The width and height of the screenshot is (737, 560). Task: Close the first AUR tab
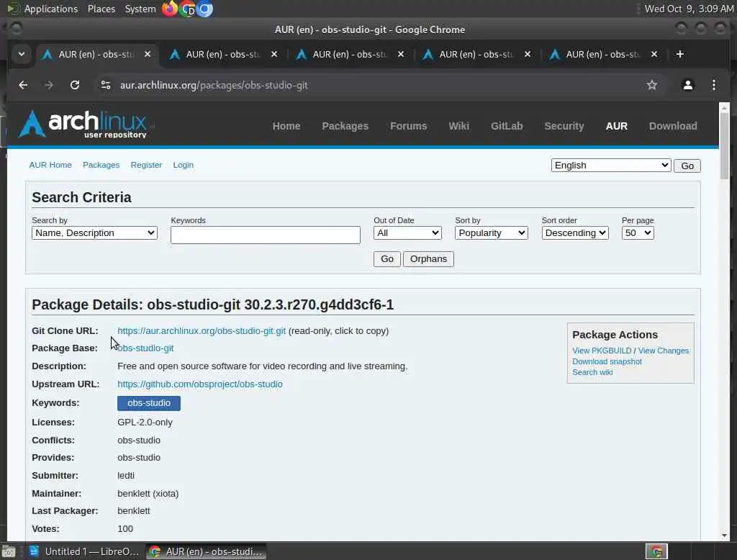pyautogui.click(x=148, y=54)
